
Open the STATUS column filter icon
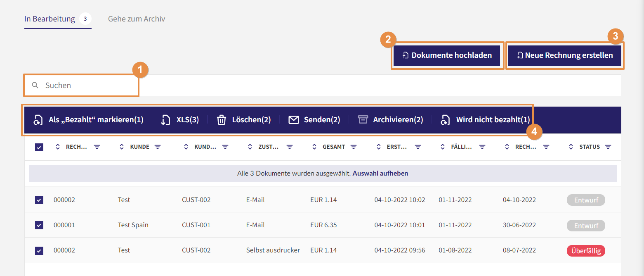coord(608,147)
